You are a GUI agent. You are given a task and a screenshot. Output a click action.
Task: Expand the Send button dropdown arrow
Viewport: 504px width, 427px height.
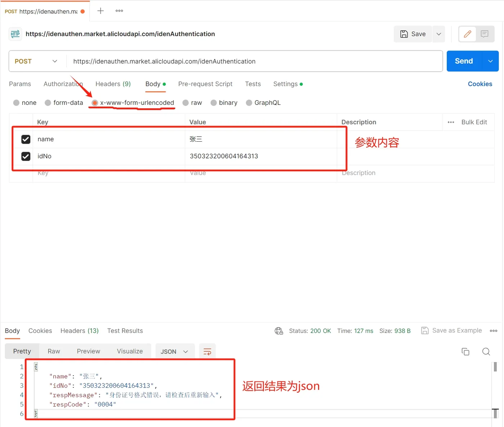pyautogui.click(x=490, y=61)
